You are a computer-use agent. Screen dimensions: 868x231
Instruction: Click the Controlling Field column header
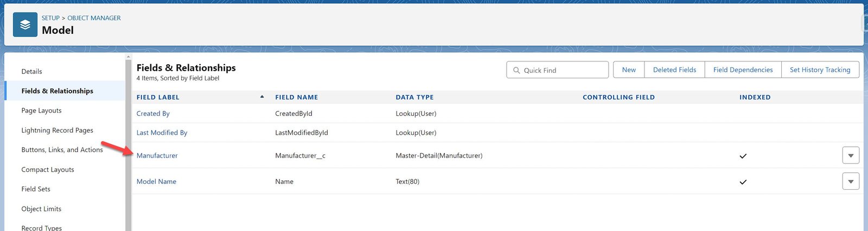618,97
